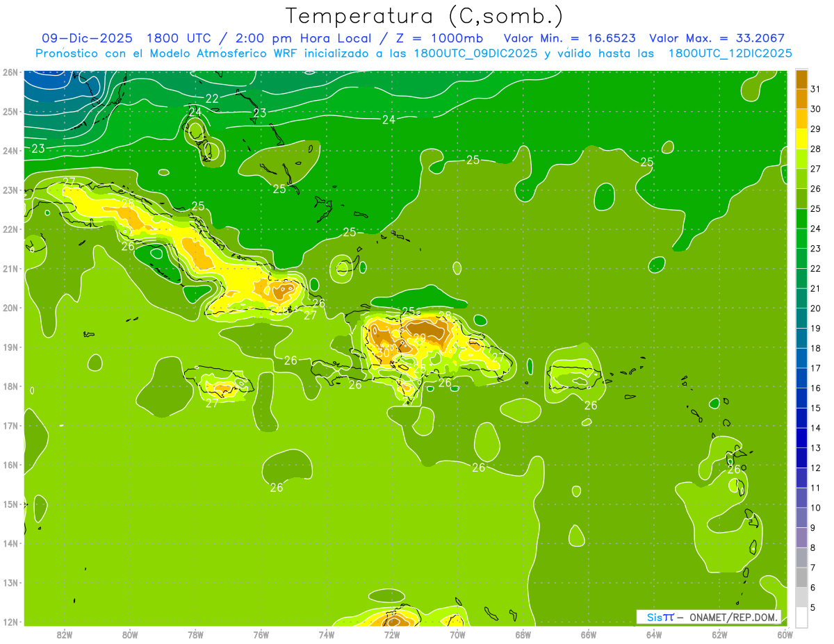Click the "70W" longitude axis label
834x644 pixels.
[457, 634]
